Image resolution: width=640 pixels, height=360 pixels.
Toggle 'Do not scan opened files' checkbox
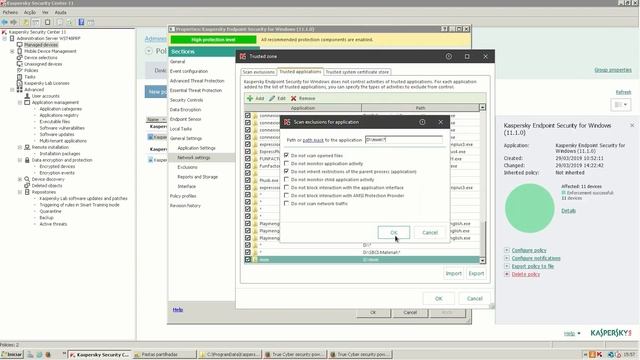click(x=287, y=156)
